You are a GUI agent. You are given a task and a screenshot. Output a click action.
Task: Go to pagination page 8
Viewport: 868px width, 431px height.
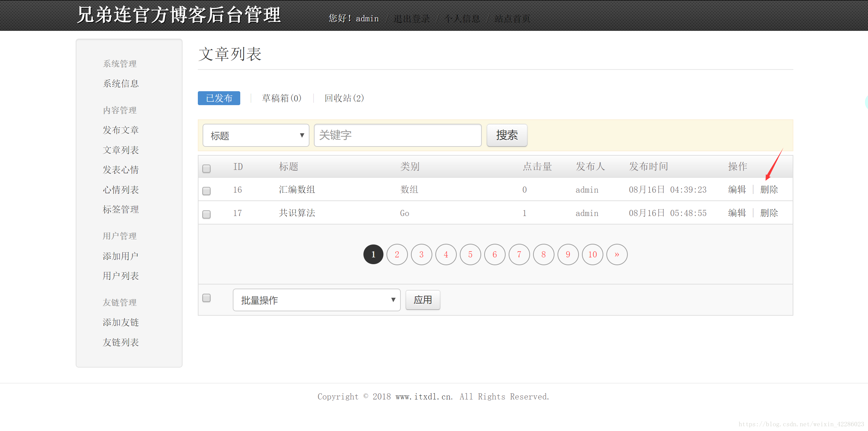544,254
